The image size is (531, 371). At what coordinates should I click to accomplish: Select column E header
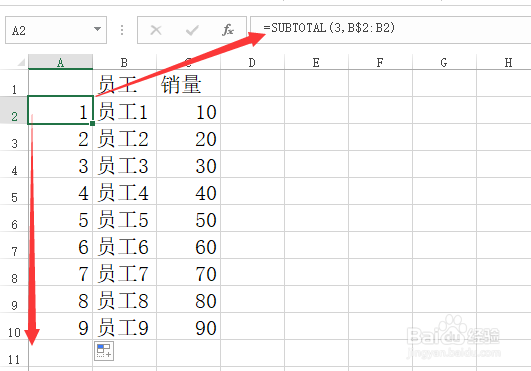[316, 62]
